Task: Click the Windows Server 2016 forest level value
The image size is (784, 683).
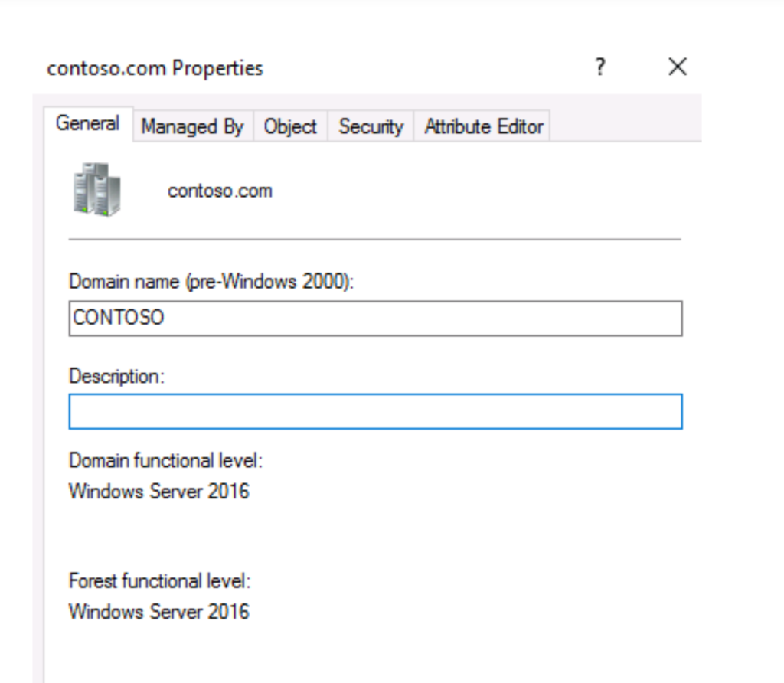Action: (159, 612)
